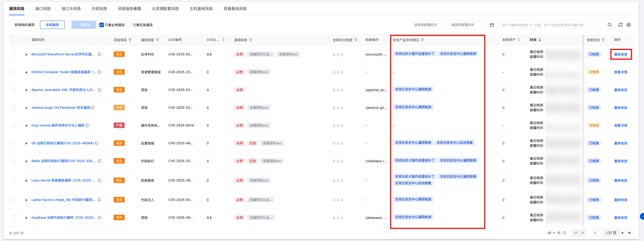644x241 pixels.
Task: Click filter icon on 风险等级 column
Action: coord(130,40)
